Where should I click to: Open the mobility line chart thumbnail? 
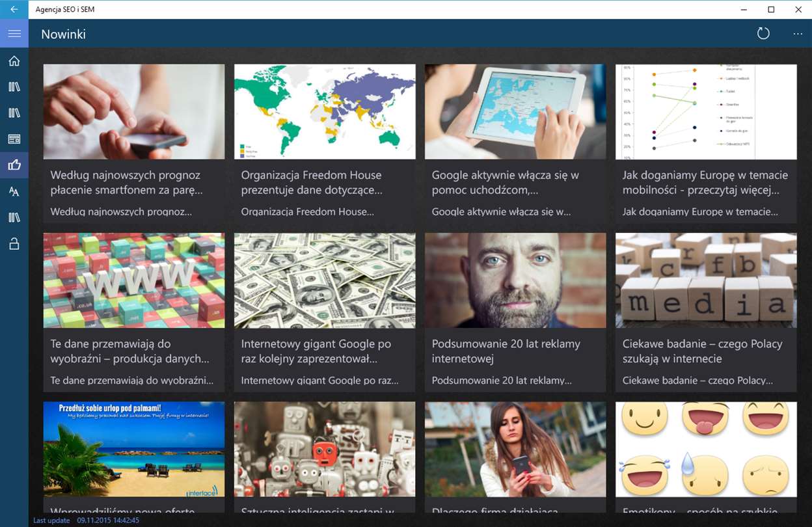pyautogui.click(x=706, y=111)
